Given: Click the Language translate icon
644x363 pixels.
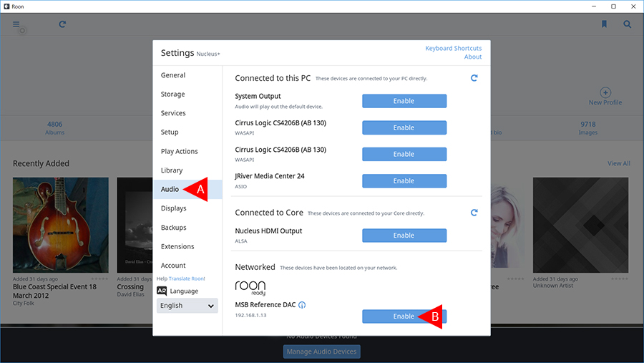Looking at the screenshot, I should pyautogui.click(x=162, y=291).
